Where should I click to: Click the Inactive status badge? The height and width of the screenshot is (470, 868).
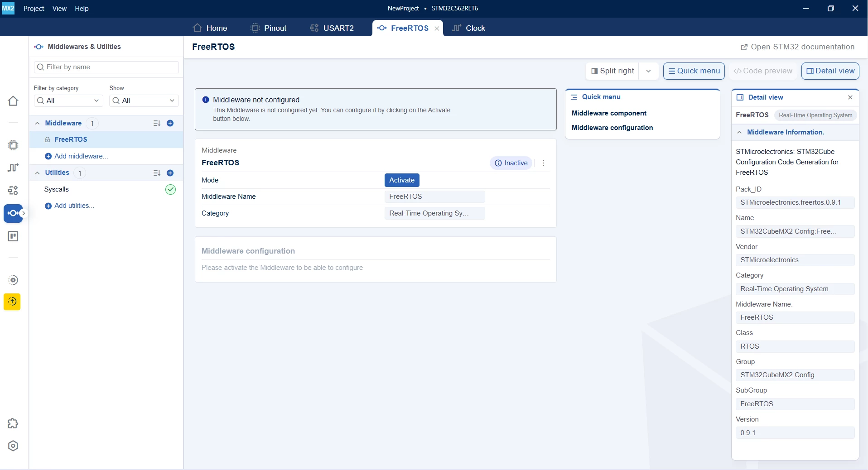tap(511, 163)
